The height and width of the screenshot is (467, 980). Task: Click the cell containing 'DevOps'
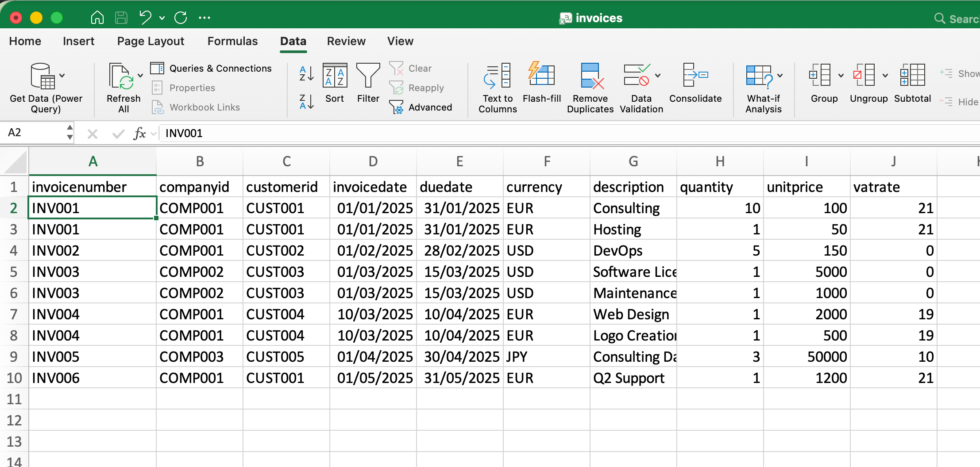633,250
